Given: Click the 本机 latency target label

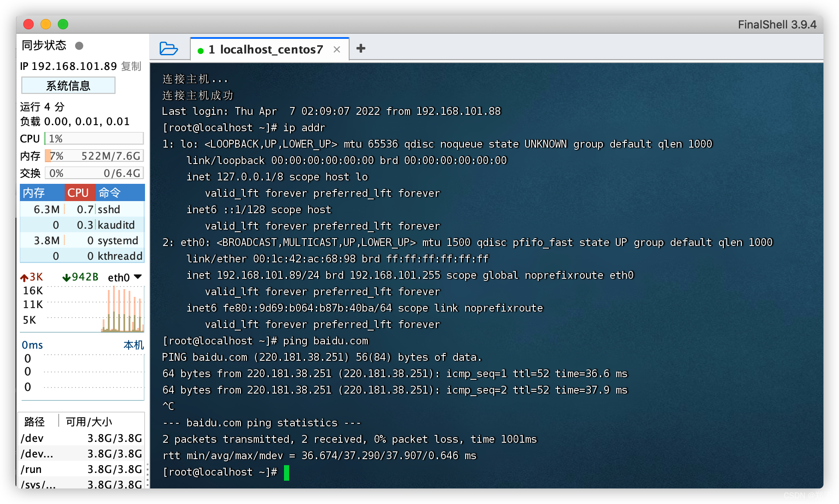Looking at the screenshot, I should point(133,345).
